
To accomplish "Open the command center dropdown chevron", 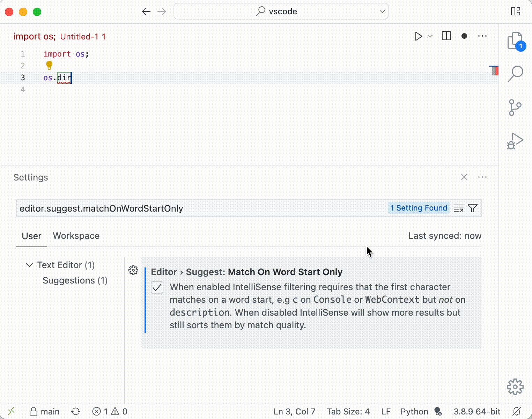I will [382, 12].
